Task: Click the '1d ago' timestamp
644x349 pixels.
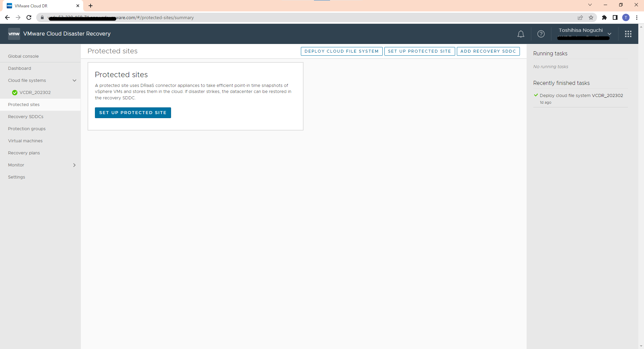Action: (x=545, y=103)
